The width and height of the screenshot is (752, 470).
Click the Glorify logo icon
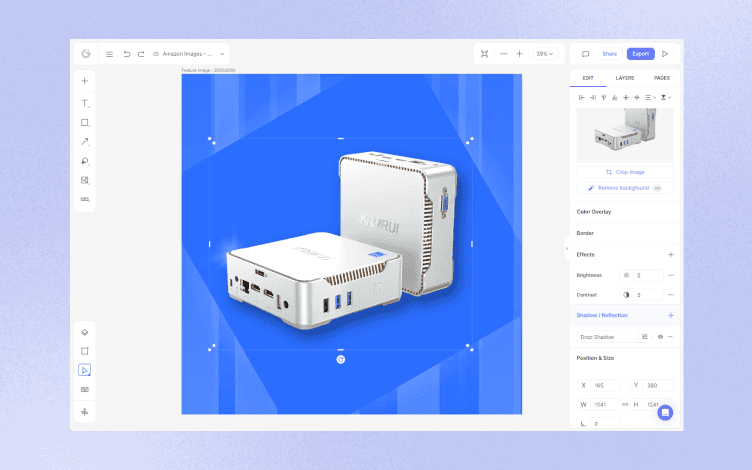click(x=86, y=54)
